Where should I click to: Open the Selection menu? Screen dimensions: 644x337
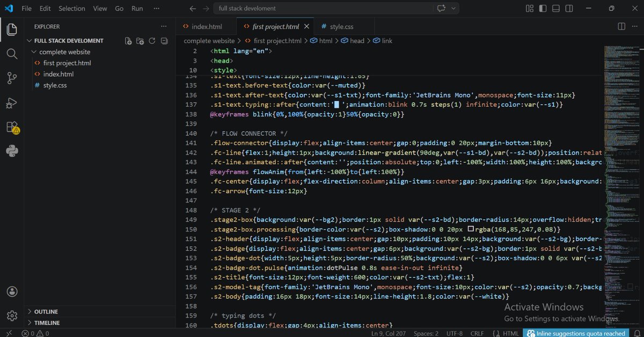pos(72,9)
